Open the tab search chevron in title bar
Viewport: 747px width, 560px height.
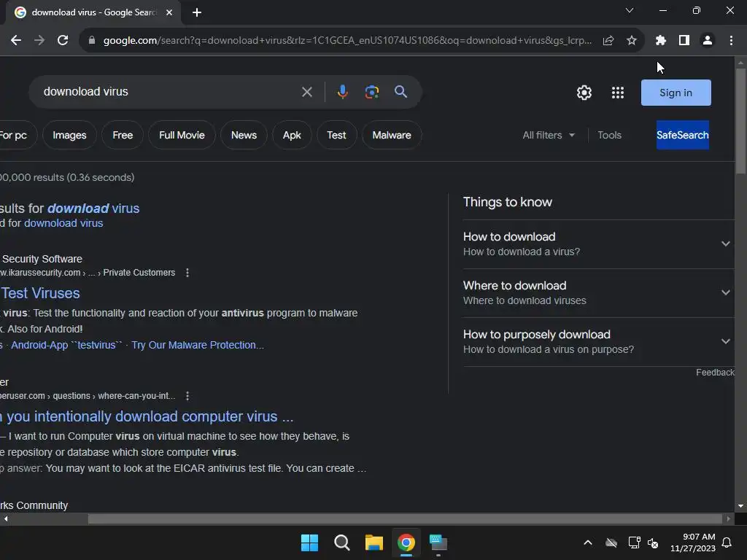click(x=630, y=10)
